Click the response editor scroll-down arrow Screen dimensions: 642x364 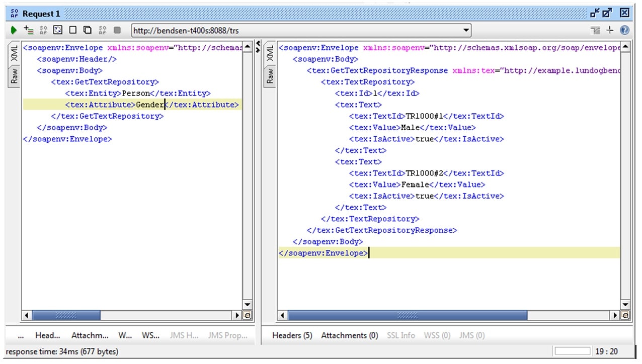(x=625, y=305)
